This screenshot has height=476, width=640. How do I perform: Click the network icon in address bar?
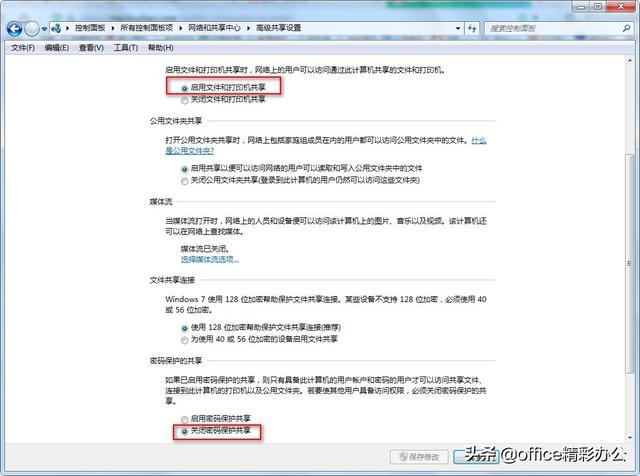pos(56,28)
